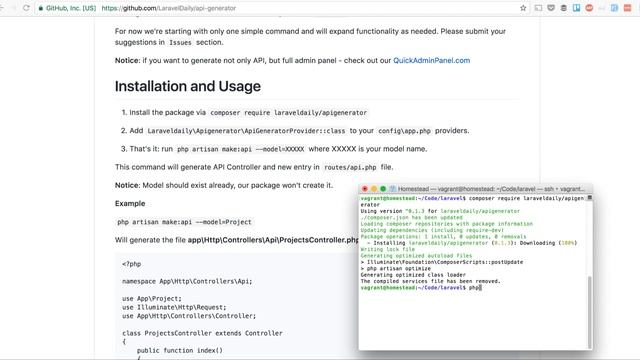This screenshot has height=360, width=640.
Task: Click the address bar URL github.com/LaravelDaily/api-generator
Action: 169,8
